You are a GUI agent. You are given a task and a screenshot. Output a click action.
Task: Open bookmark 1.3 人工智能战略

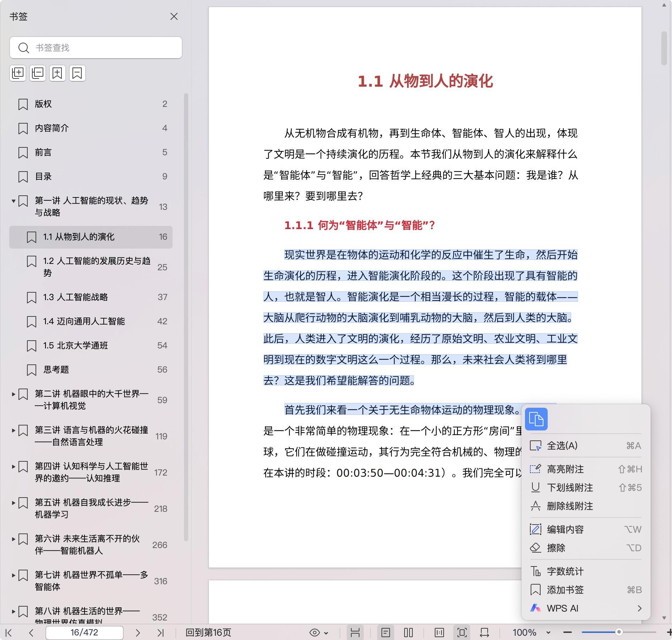(75, 297)
